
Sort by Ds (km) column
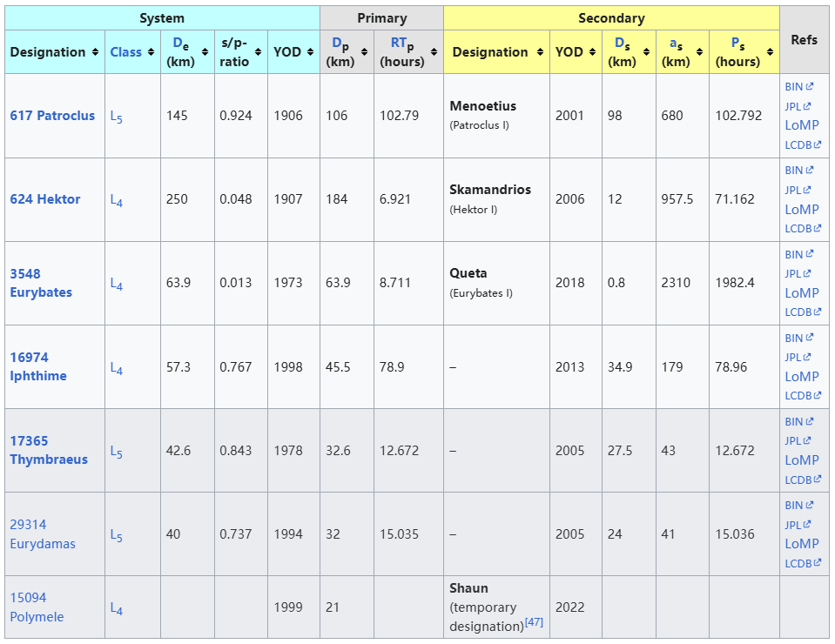coord(646,52)
